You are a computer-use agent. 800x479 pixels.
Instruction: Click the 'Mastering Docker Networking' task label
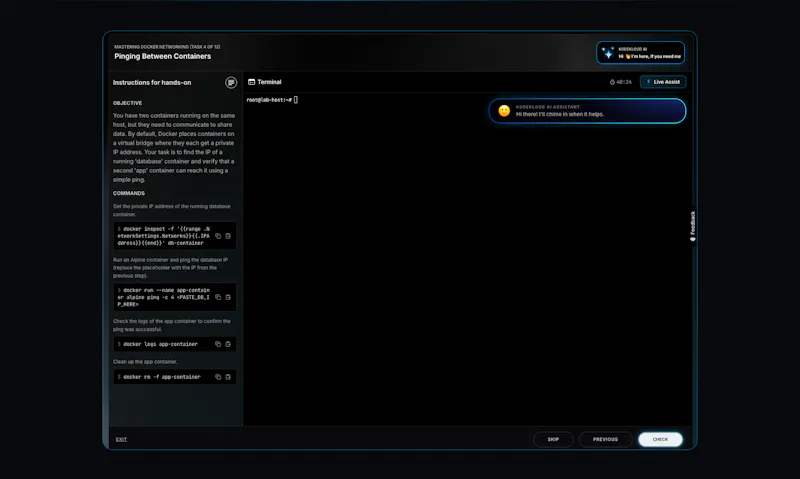point(167,47)
